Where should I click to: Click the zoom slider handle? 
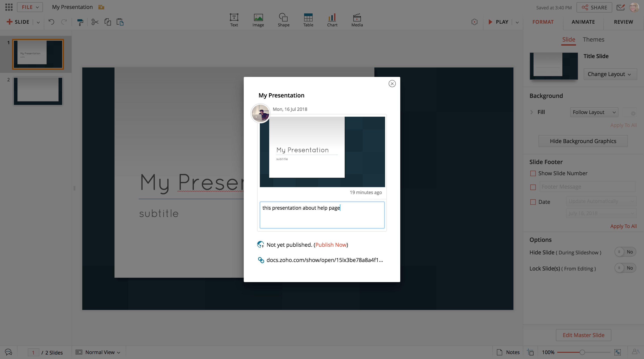(x=582, y=352)
